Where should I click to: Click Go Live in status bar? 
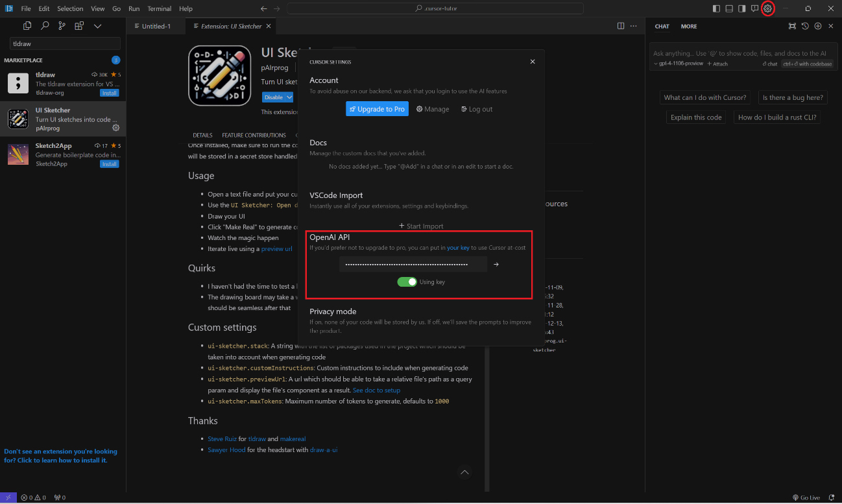coord(806,498)
